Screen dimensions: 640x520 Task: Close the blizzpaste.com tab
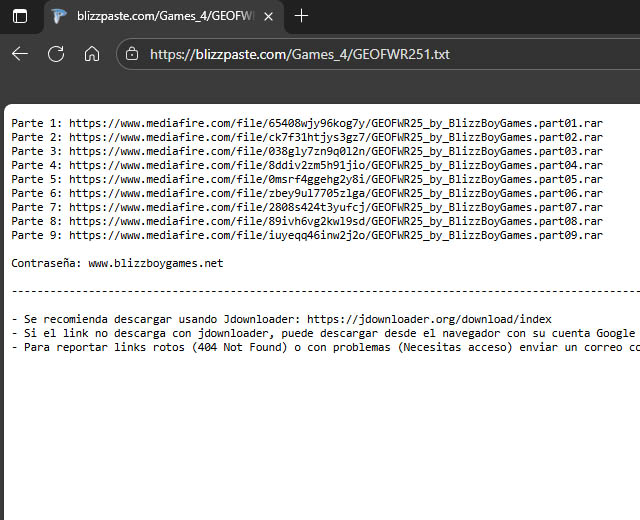pos(268,16)
